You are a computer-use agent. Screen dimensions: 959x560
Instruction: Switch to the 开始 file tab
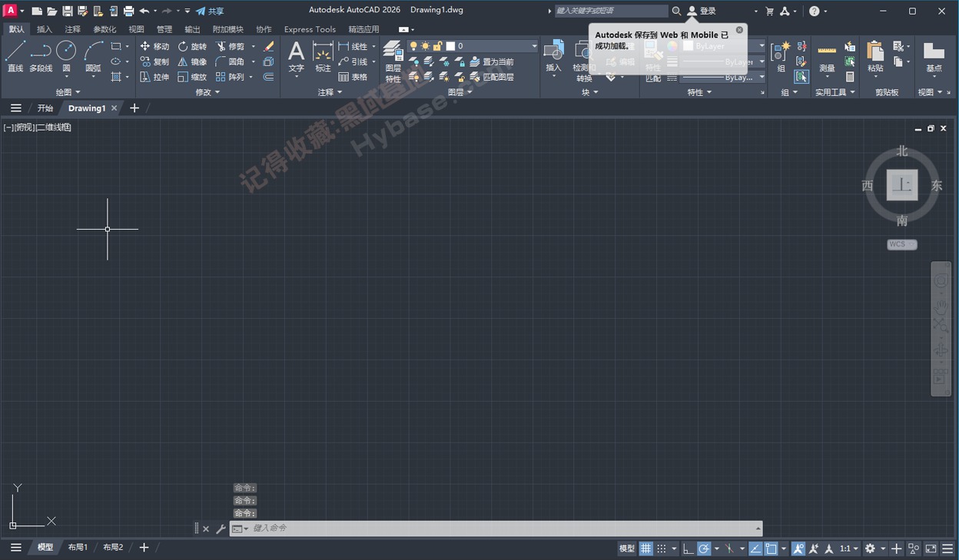[x=45, y=108]
